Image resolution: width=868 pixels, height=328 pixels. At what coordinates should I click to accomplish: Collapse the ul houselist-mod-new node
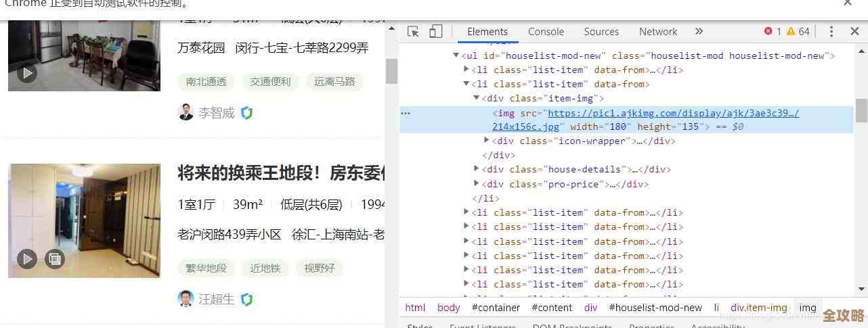point(456,55)
